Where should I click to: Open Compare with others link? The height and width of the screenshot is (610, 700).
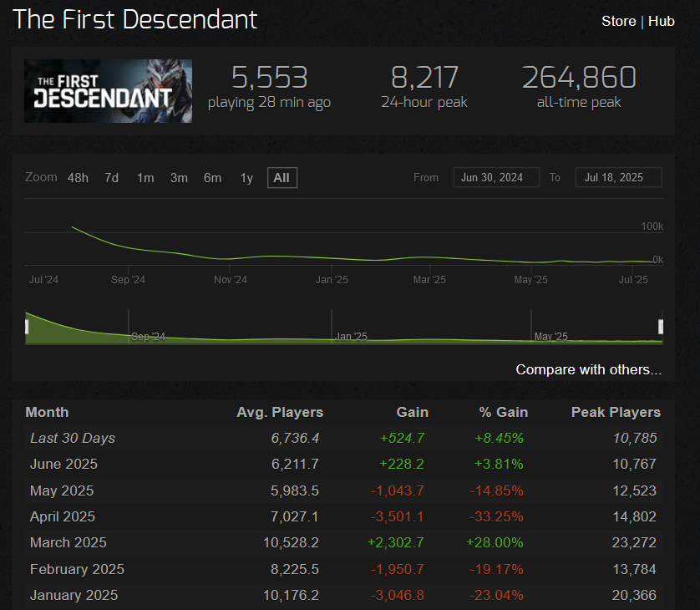[588, 369]
